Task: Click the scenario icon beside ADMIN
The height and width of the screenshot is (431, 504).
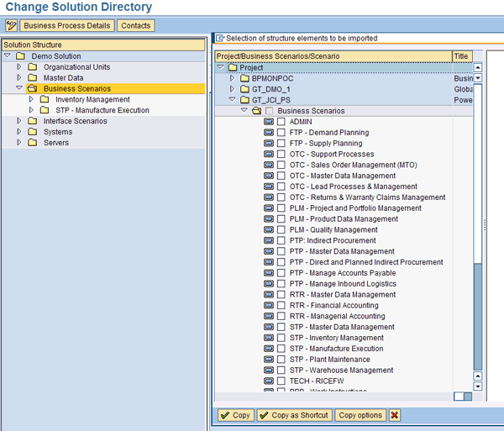Action: pyautogui.click(x=269, y=122)
